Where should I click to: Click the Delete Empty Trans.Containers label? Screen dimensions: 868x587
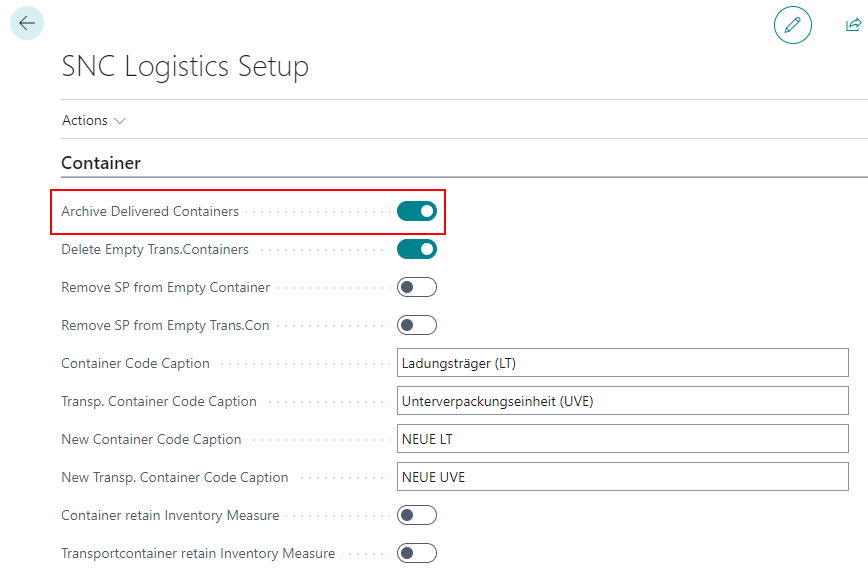pos(155,249)
